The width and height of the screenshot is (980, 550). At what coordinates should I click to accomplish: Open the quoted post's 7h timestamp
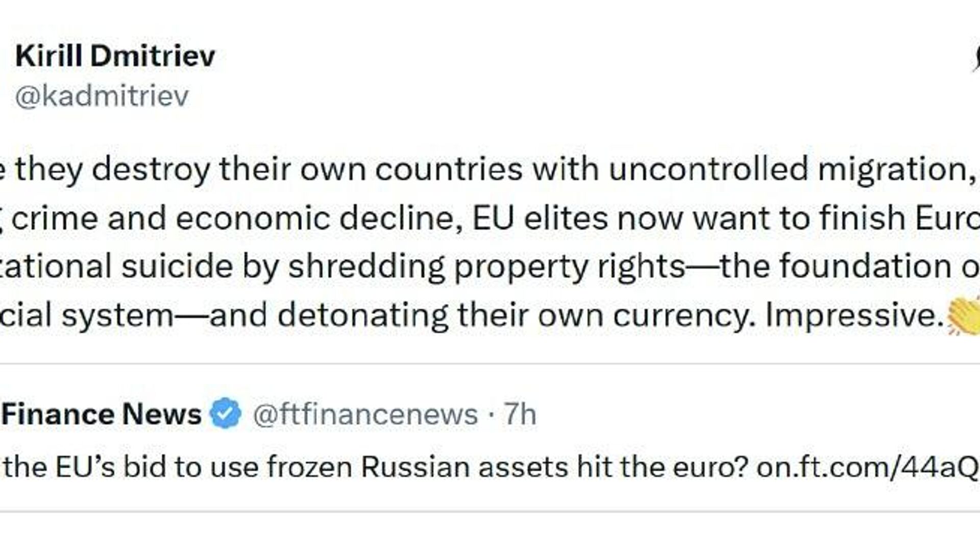[x=520, y=414]
